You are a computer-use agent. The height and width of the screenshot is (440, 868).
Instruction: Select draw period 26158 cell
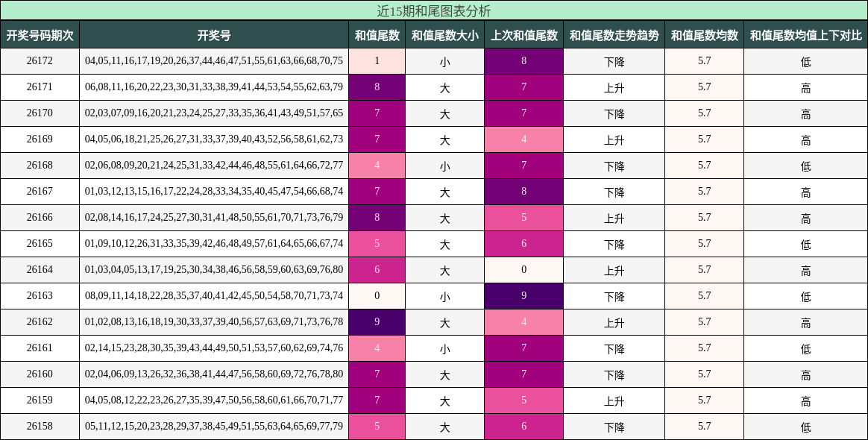coord(40,426)
